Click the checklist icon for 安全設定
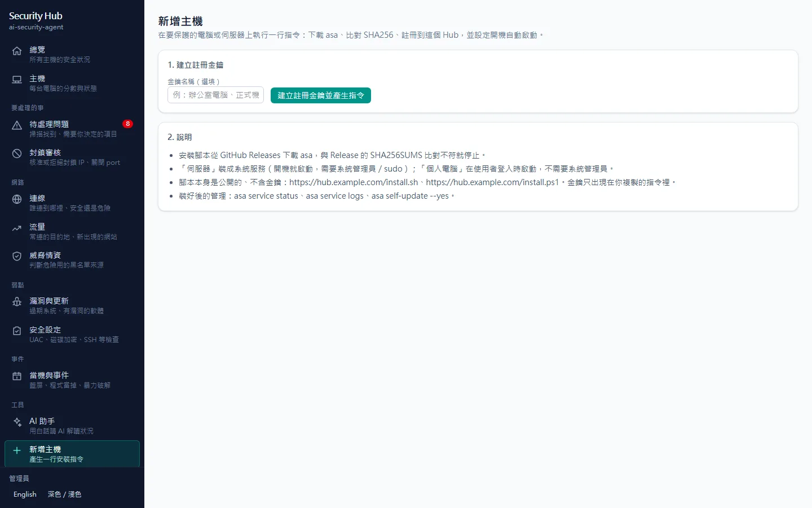 (x=17, y=331)
